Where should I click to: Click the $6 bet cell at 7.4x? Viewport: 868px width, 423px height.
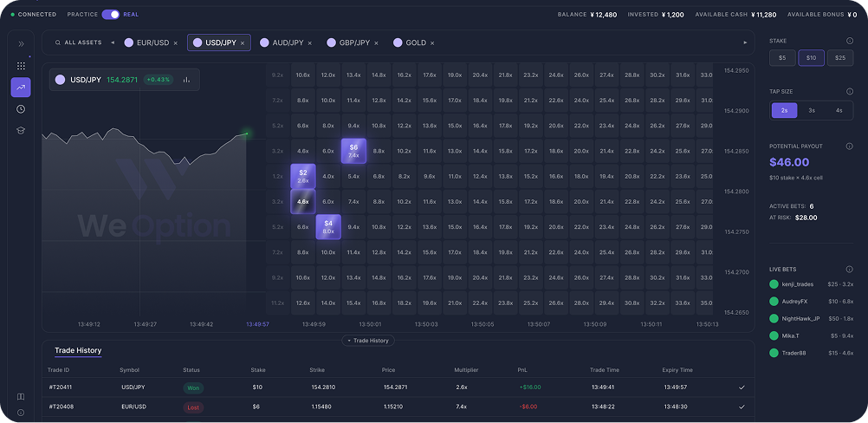tap(353, 151)
